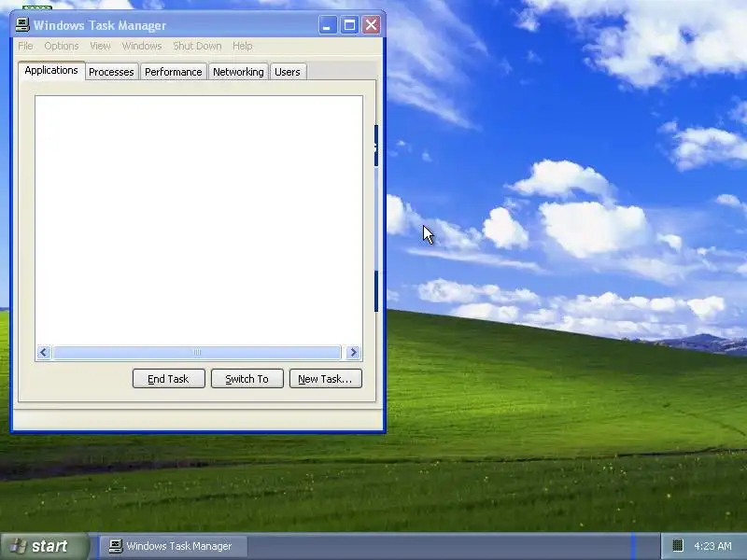Click the Windows Task Manager taskbar button
The width and height of the screenshot is (747, 560).
tap(174, 546)
